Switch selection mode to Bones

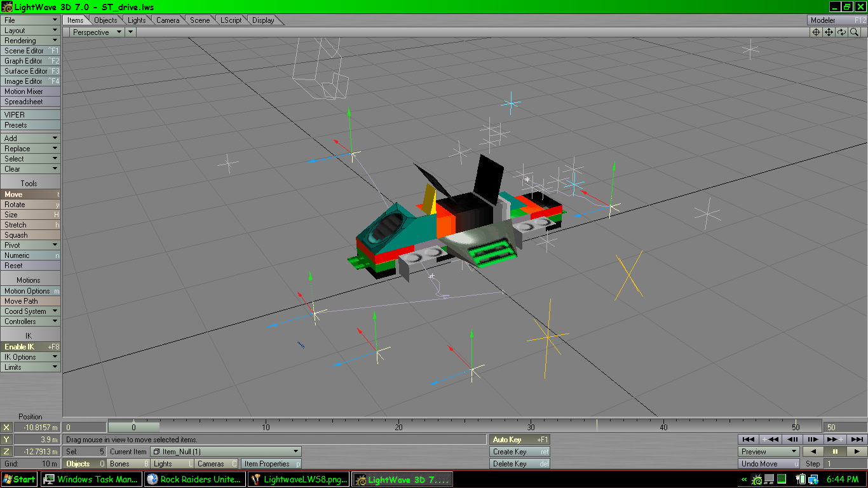pyautogui.click(x=128, y=464)
